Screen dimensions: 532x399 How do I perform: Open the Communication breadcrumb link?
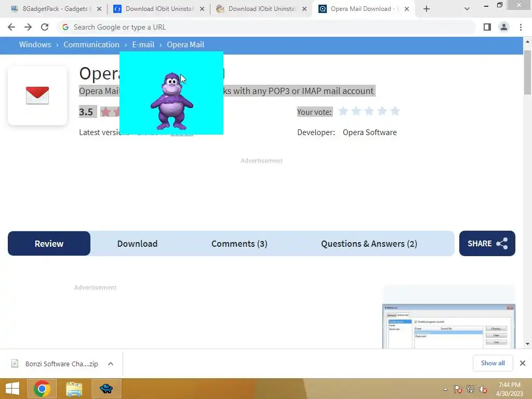point(91,45)
